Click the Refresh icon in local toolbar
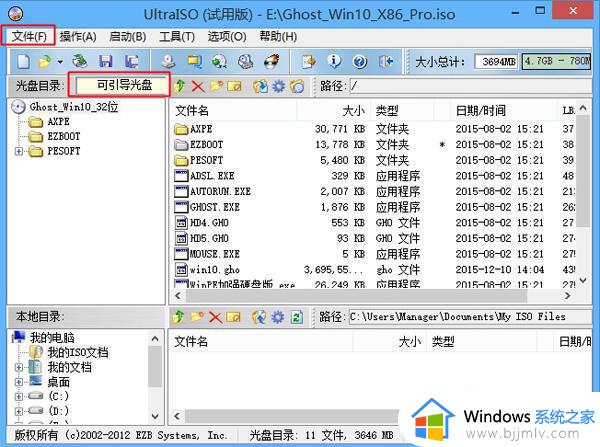600x447 pixels. [296, 317]
